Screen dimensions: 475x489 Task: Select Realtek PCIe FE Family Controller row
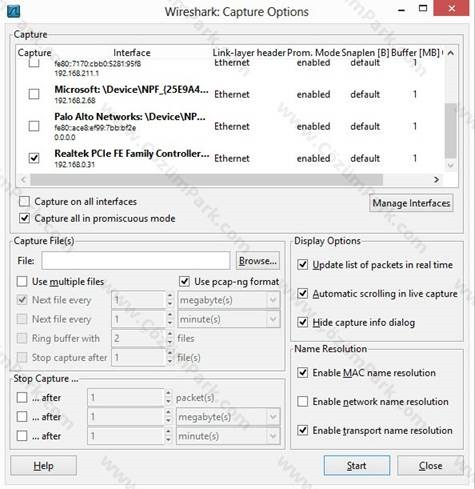pos(230,158)
